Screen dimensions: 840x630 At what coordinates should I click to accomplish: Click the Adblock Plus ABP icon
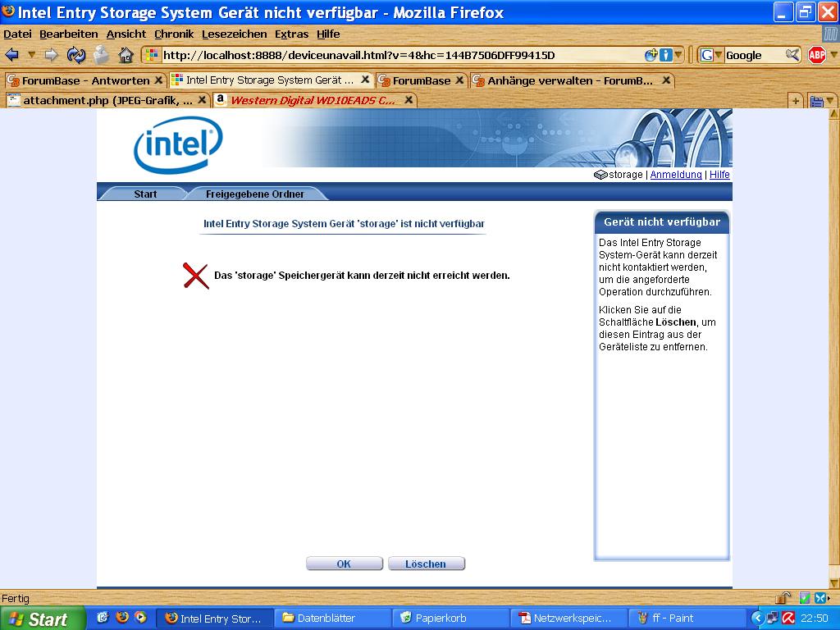817,55
